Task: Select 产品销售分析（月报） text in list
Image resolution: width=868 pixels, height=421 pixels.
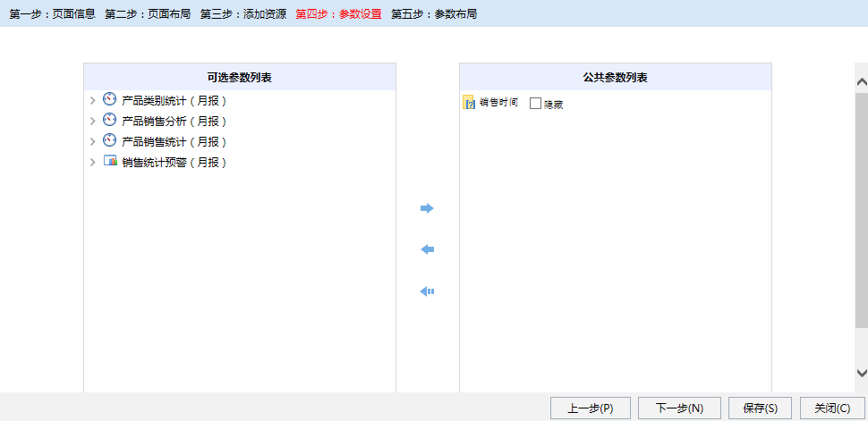Action: (x=174, y=122)
